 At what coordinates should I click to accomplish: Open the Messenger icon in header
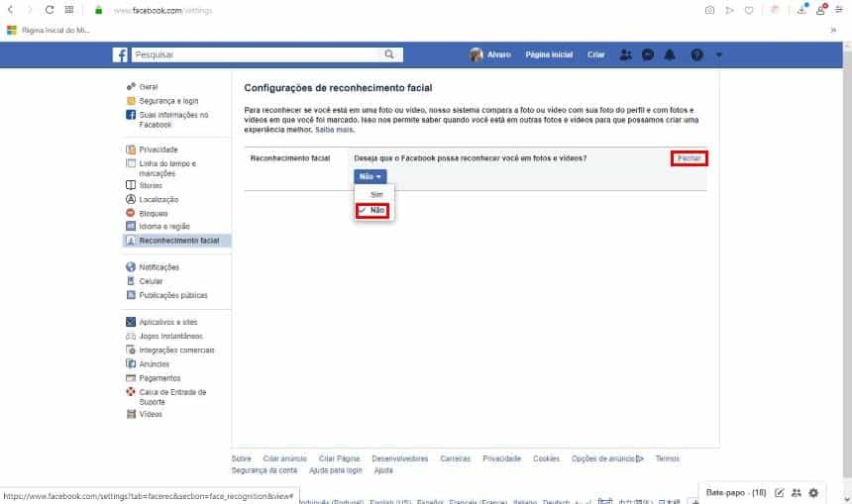(x=648, y=54)
